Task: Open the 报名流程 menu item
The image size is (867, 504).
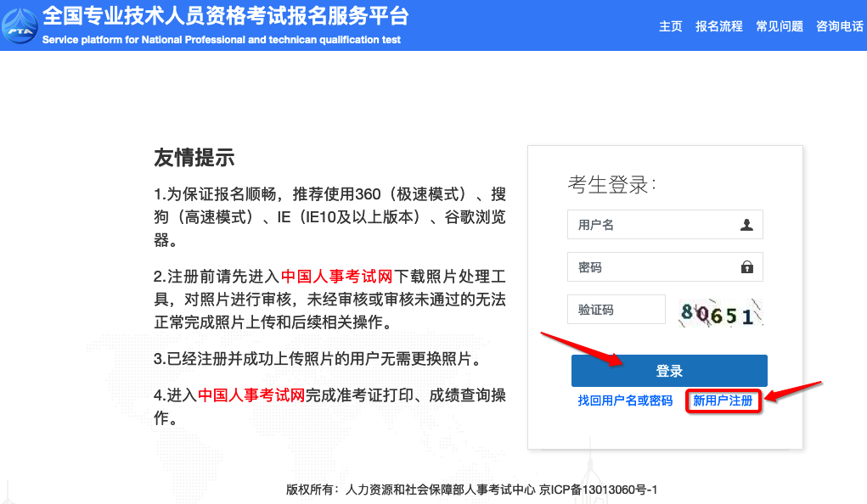Action: coord(718,26)
